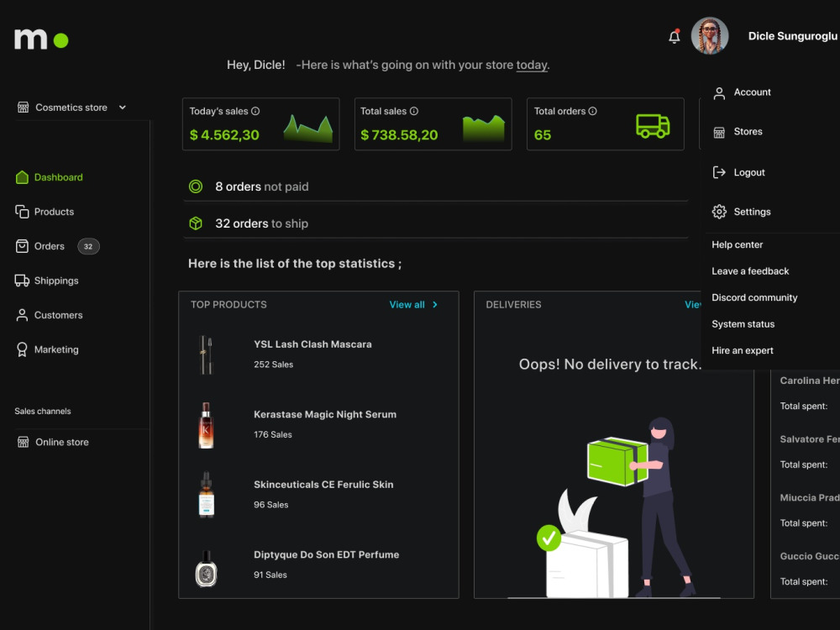This screenshot has height=630, width=840.
Task: Open Kerastase Magic Night Serum product
Action: [x=325, y=414]
